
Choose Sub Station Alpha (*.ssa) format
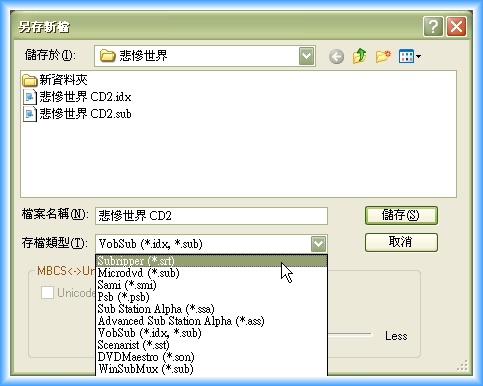pyautogui.click(x=211, y=309)
